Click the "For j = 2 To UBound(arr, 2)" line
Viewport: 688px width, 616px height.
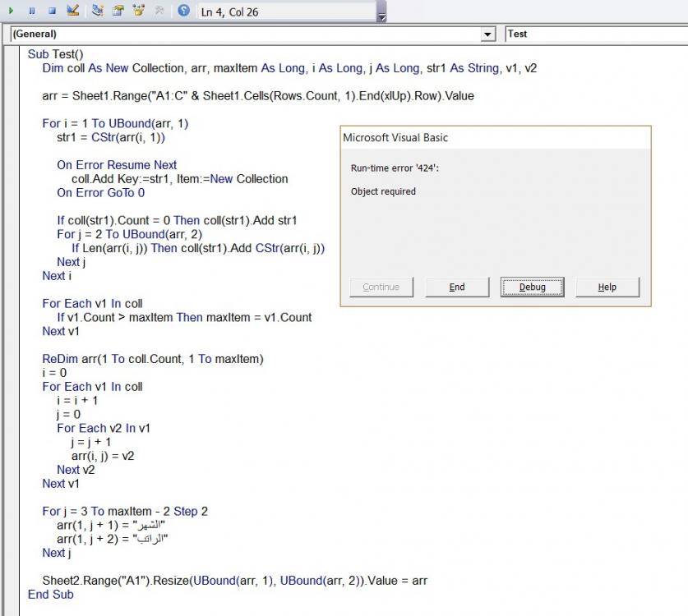pyautogui.click(x=129, y=235)
